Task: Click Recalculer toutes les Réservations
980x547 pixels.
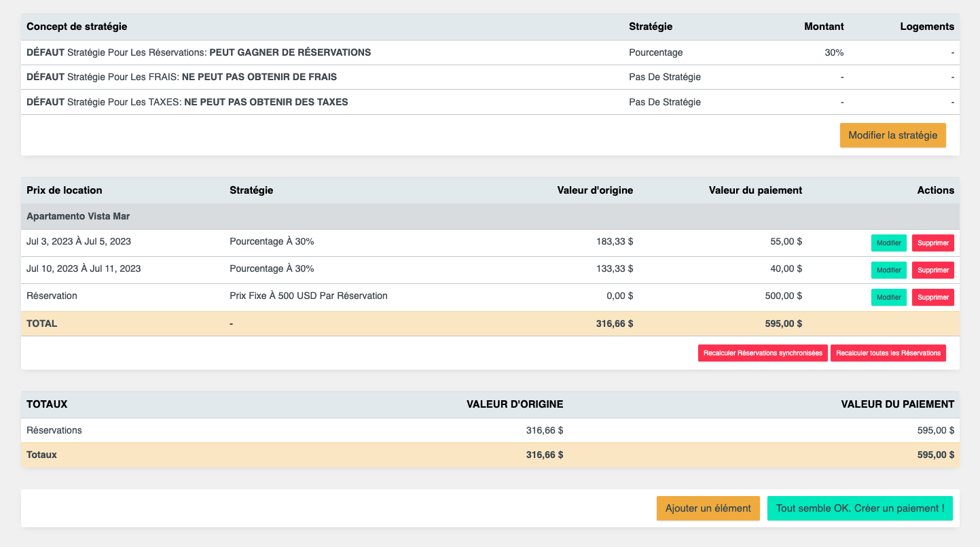Action: pyautogui.click(x=888, y=353)
